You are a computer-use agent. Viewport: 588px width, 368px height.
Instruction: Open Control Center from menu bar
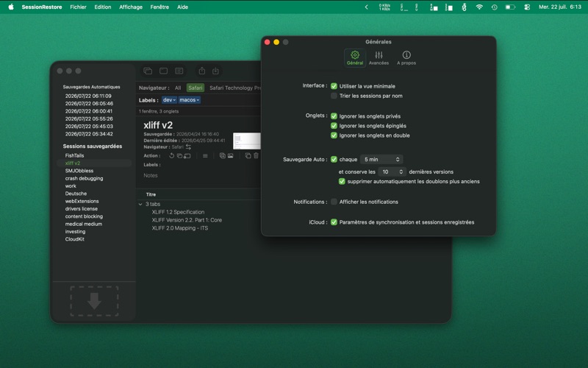click(527, 7)
